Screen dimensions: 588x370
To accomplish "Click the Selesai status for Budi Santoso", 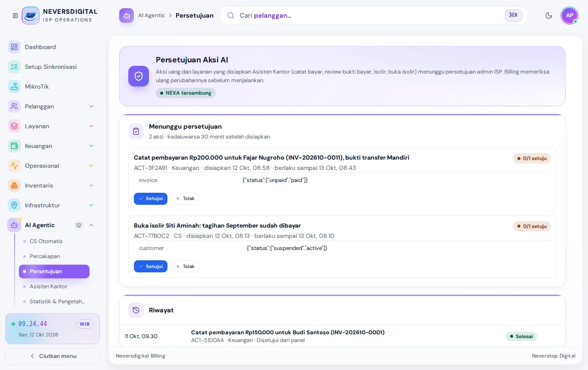I will (521, 336).
